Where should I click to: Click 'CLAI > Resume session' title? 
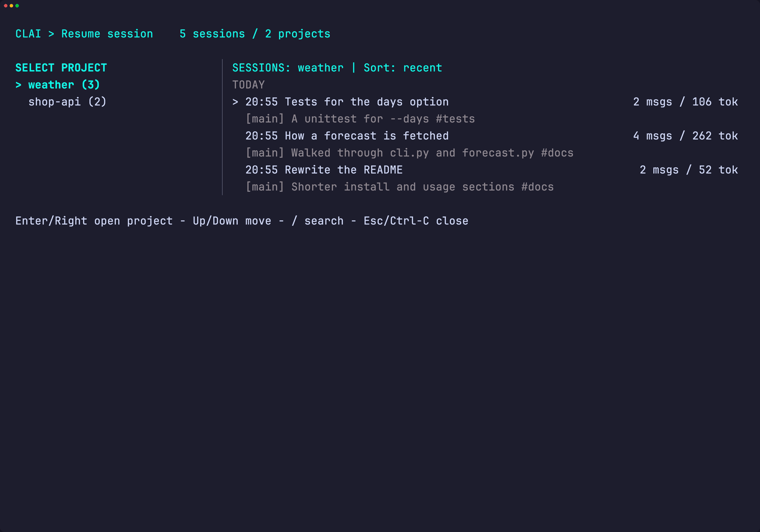pyautogui.click(x=84, y=34)
